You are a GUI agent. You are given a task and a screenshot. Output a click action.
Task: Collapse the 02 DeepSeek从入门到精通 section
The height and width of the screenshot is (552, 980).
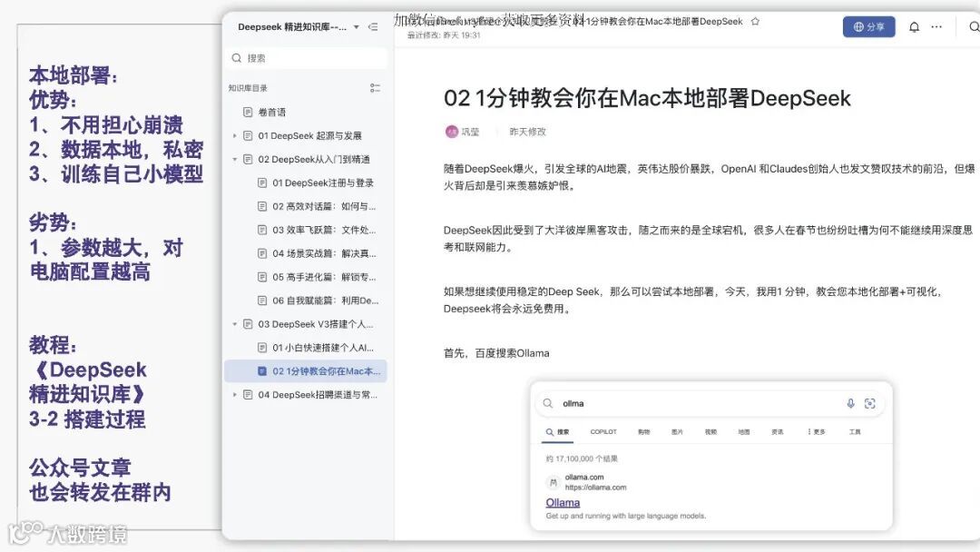pyautogui.click(x=234, y=160)
